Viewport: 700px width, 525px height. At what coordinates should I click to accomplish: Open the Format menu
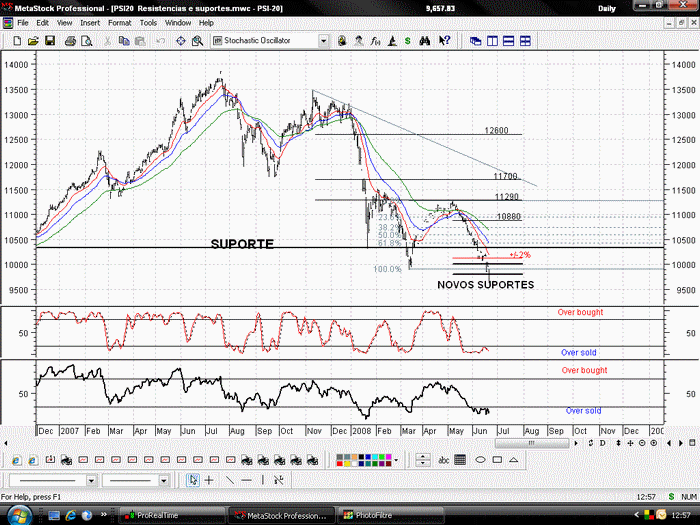coord(120,23)
